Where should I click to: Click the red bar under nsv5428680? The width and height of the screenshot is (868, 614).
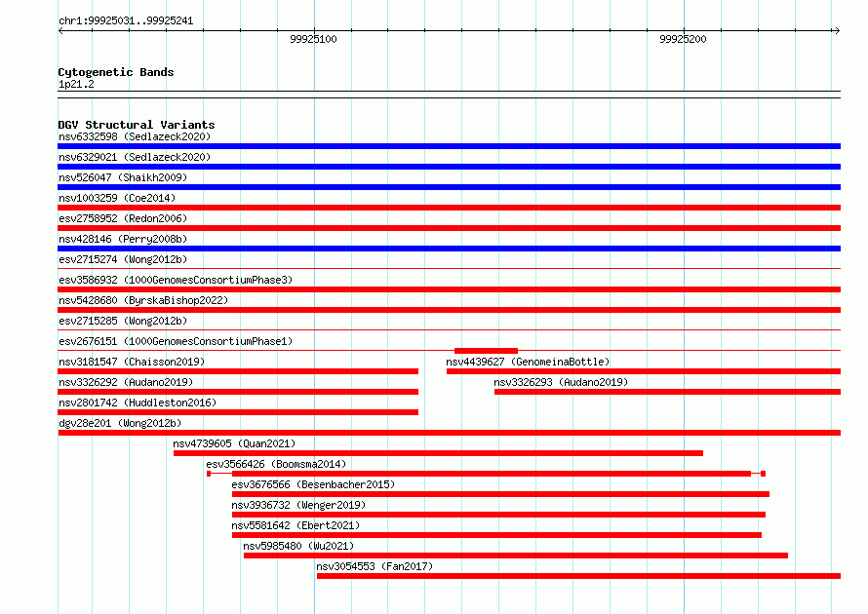(x=449, y=310)
